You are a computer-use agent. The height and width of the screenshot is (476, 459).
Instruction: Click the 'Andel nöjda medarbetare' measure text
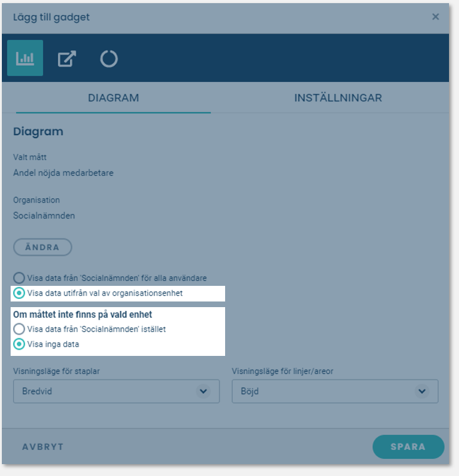63,173
